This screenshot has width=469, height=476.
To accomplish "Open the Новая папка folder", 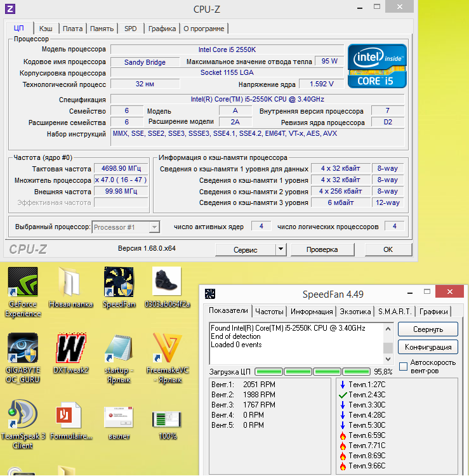I will (70, 282).
